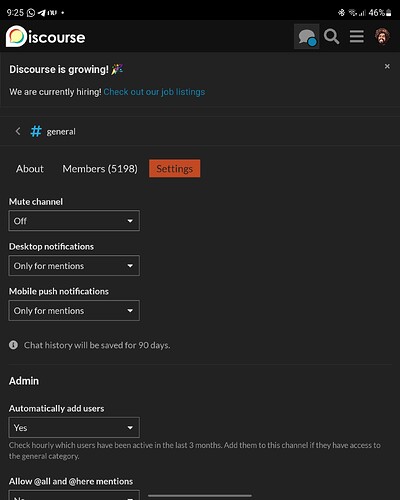Switch to the Members (5198) tab
400x500 pixels.
coord(100,169)
